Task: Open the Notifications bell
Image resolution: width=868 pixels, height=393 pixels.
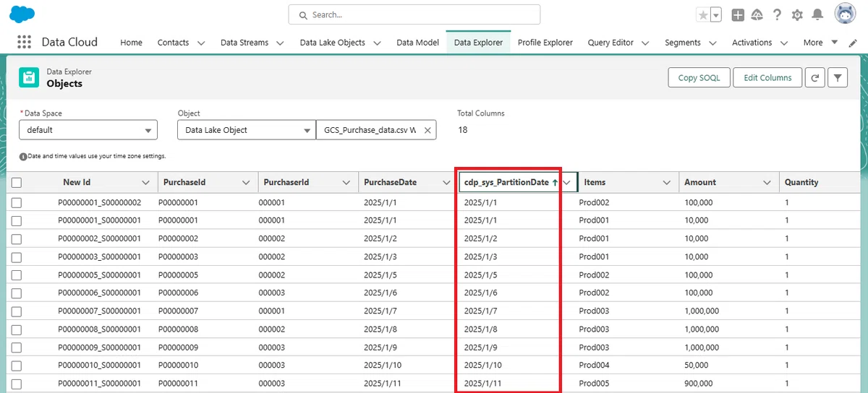Action: pos(817,14)
